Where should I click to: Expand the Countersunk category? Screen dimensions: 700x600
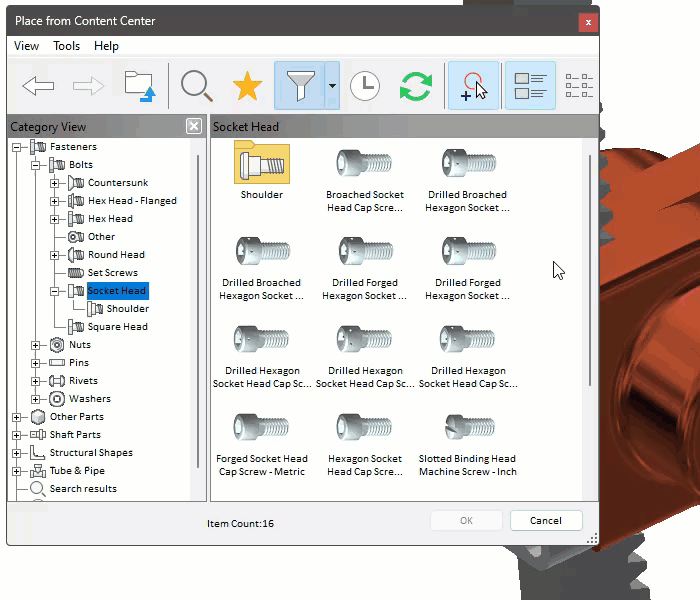click(x=54, y=183)
